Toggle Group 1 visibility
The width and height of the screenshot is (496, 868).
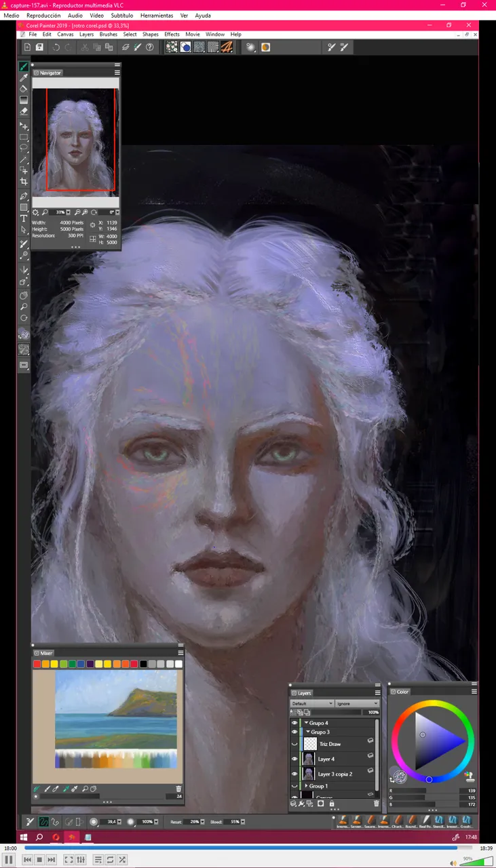pos(294,786)
